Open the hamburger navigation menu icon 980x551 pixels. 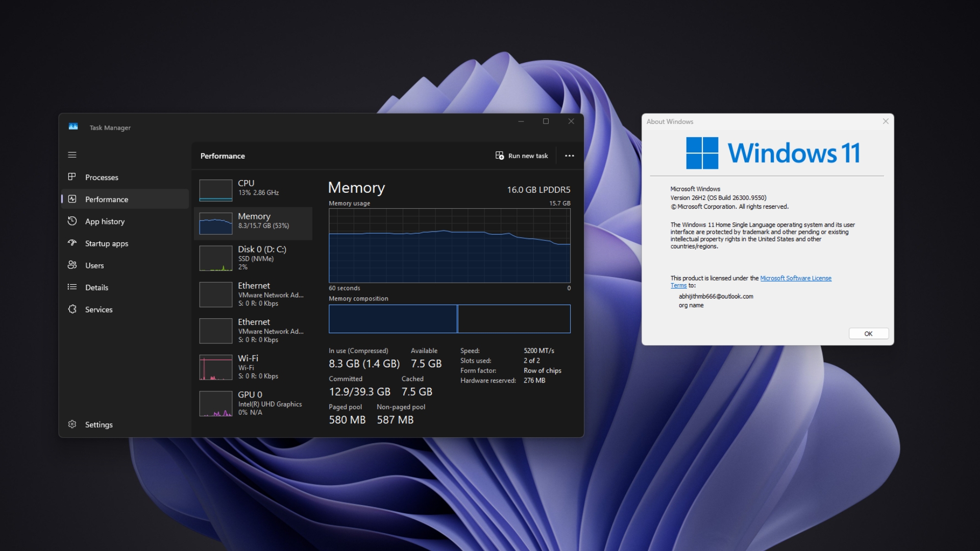72,155
